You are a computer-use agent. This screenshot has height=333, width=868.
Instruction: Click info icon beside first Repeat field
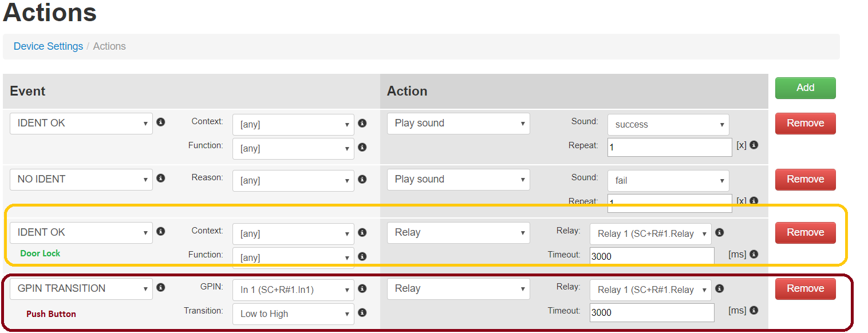pyautogui.click(x=754, y=145)
